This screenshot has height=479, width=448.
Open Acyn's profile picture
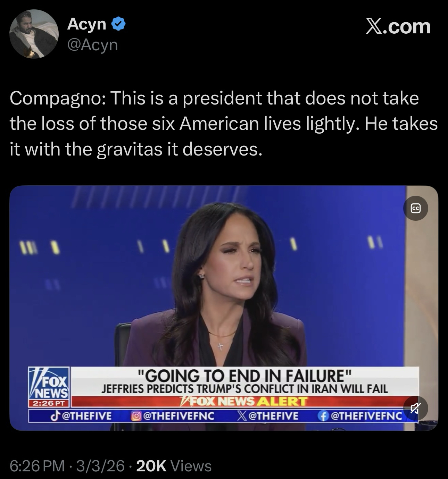tap(34, 34)
